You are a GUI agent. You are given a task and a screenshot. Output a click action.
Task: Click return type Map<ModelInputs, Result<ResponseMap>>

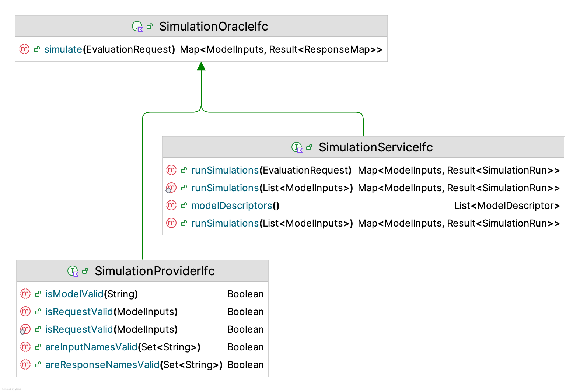coord(281,49)
